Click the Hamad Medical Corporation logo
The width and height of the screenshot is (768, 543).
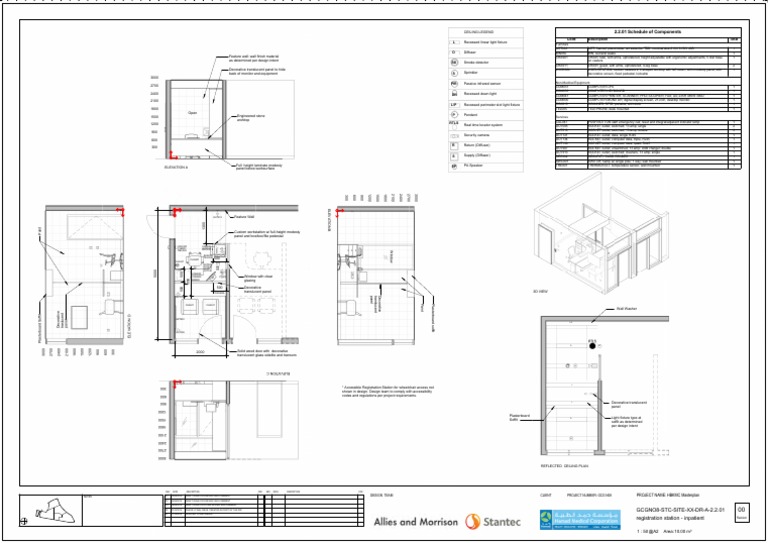tap(580, 519)
